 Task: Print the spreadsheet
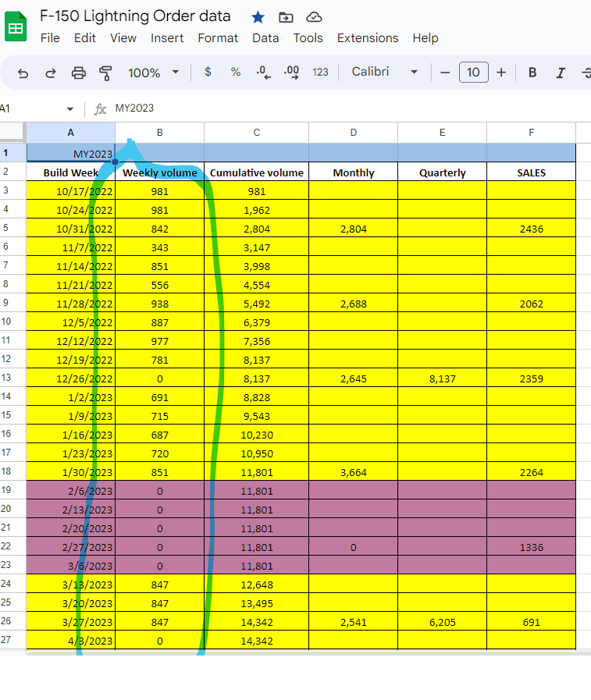click(x=79, y=73)
